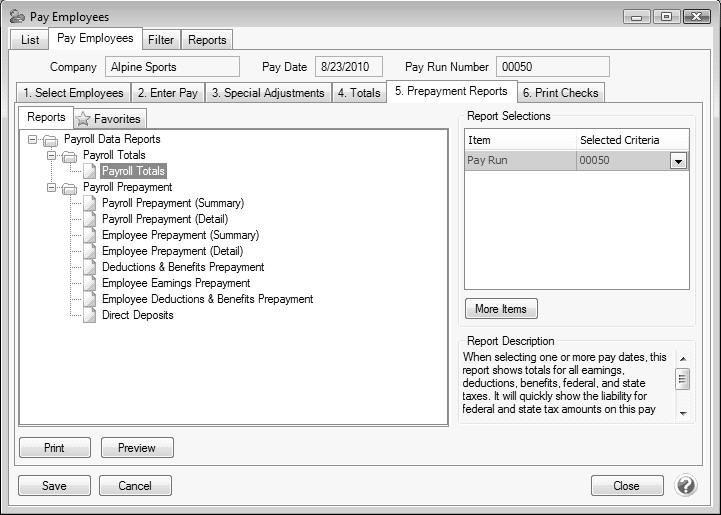This screenshot has height=515, width=721.
Task: Click the Payroll Prepayment folder icon
Action: point(70,187)
